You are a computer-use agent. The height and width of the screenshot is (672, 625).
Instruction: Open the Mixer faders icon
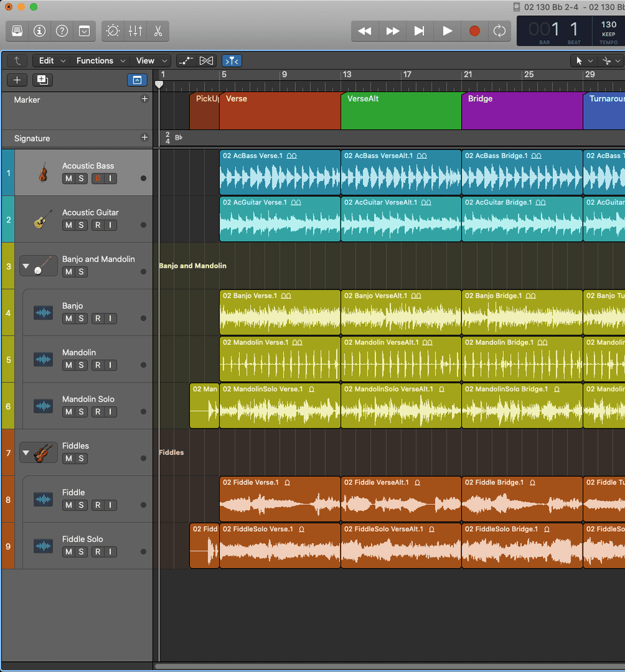pos(135,31)
